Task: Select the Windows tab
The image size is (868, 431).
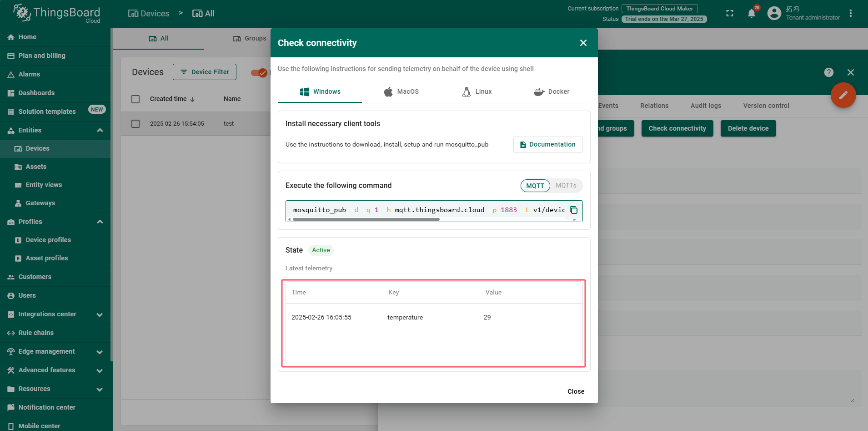Action: 320,91
